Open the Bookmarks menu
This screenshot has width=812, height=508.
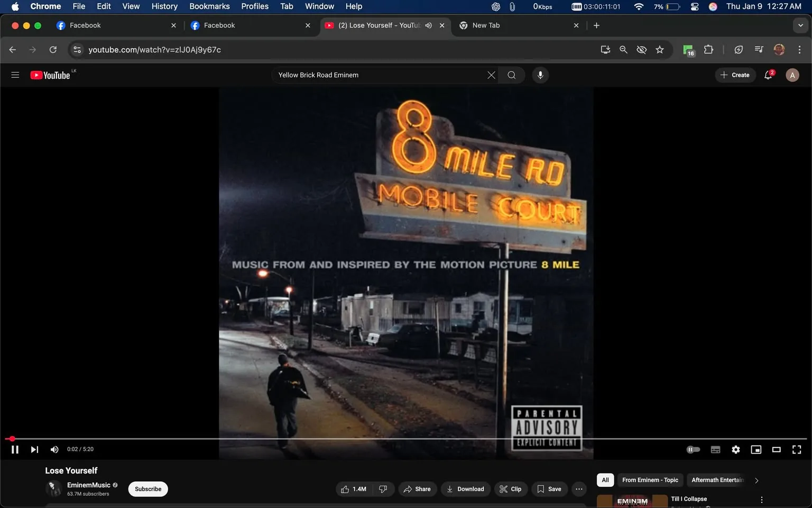[209, 6]
